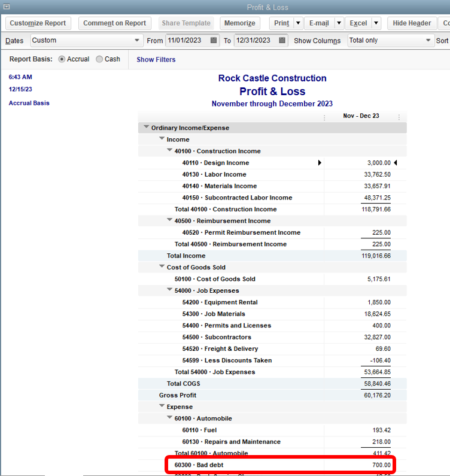
Task: Click the Hide Header button
Action: click(412, 23)
